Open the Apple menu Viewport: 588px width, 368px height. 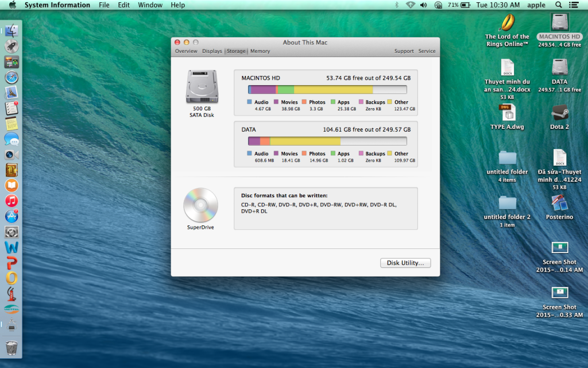13,5
